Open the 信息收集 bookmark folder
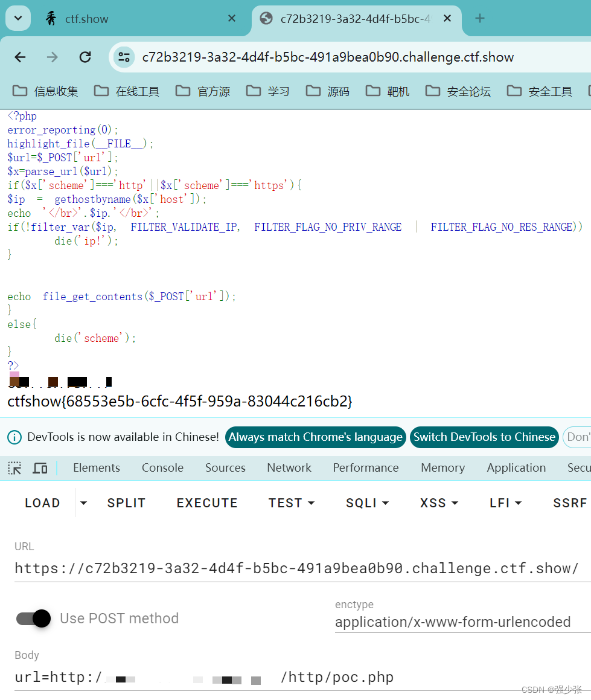 click(x=45, y=92)
